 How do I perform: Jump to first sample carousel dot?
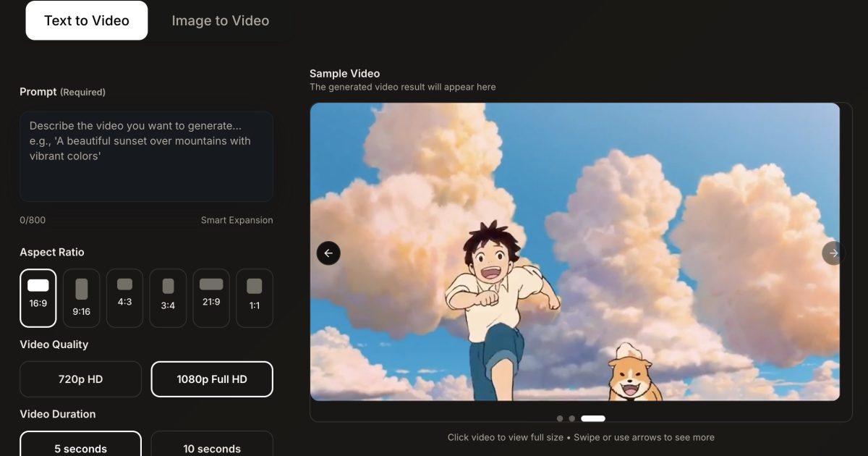coord(560,418)
